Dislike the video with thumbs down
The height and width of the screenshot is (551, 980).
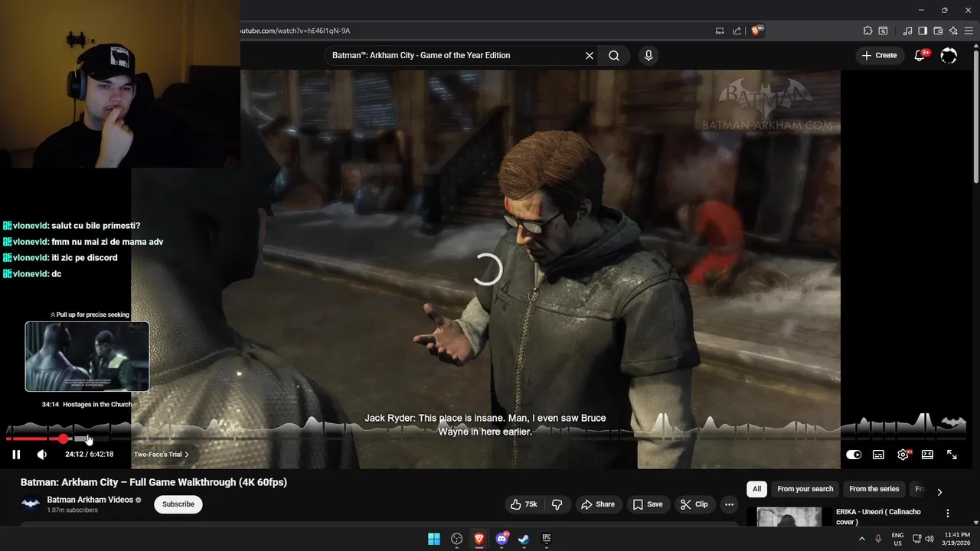pyautogui.click(x=557, y=504)
